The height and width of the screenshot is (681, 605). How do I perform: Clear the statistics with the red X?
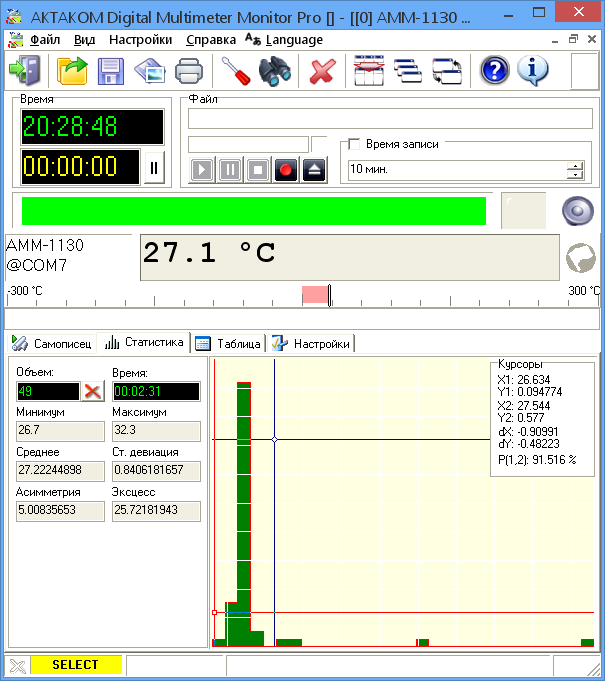93,391
